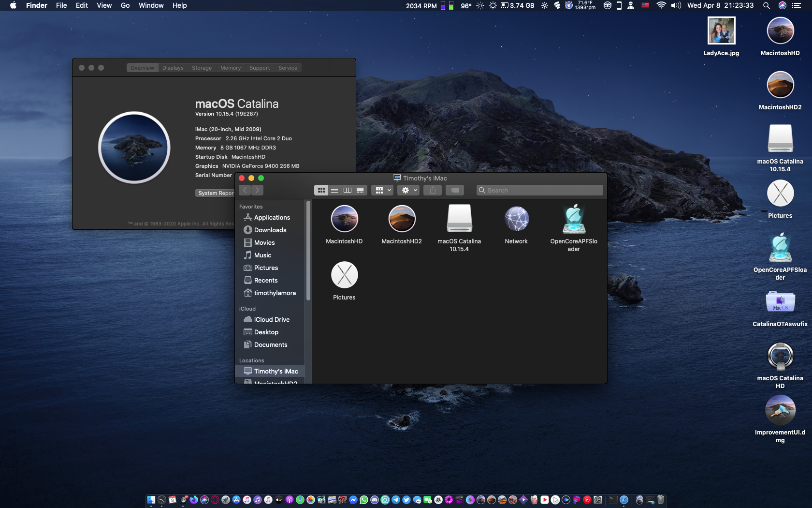Open the Network icon in Finder window
812x508 pixels.
tap(516, 219)
